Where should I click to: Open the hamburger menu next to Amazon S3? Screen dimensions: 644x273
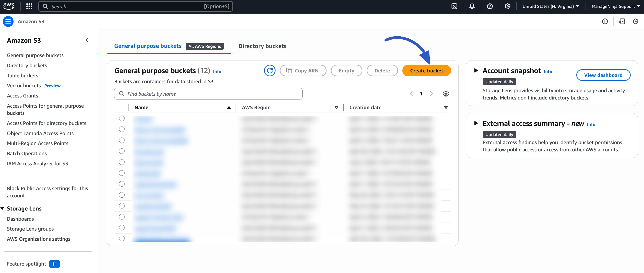(8, 21)
